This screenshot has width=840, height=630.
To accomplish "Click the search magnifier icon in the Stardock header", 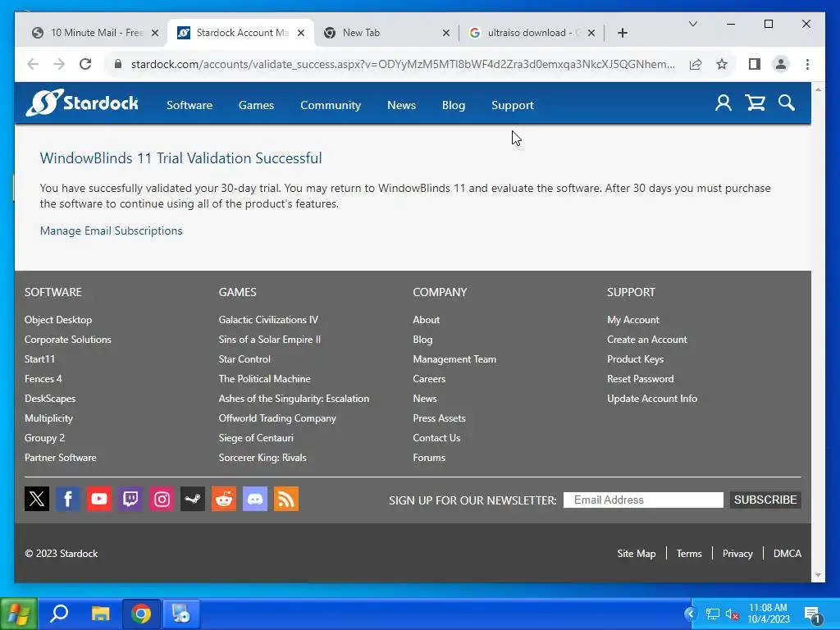I will 786,103.
